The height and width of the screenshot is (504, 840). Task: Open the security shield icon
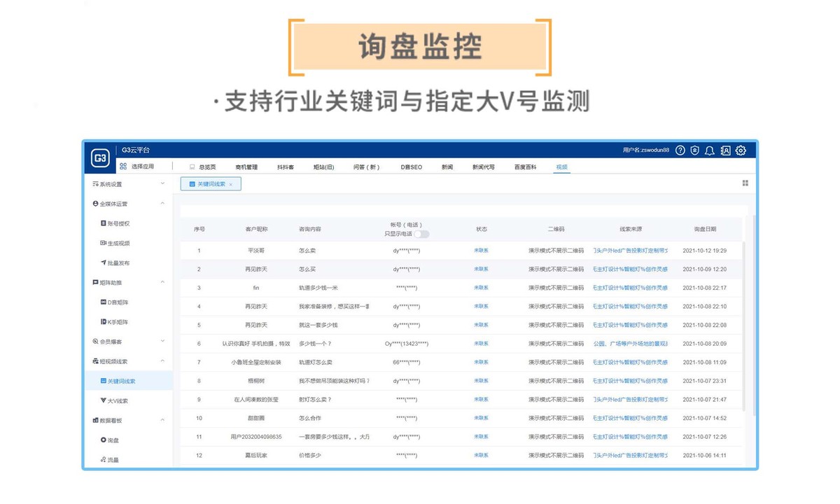coord(695,150)
